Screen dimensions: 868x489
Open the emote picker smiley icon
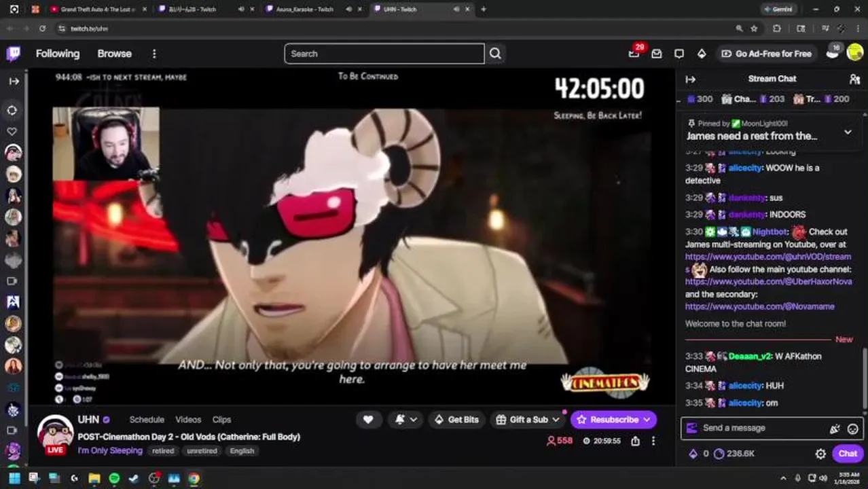[x=853, y=429]
